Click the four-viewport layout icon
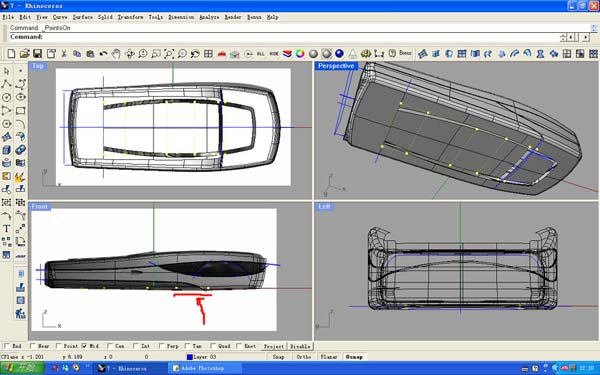Viewport: 600px width, 375px height. pyautogui.click(x=208, y=54)
